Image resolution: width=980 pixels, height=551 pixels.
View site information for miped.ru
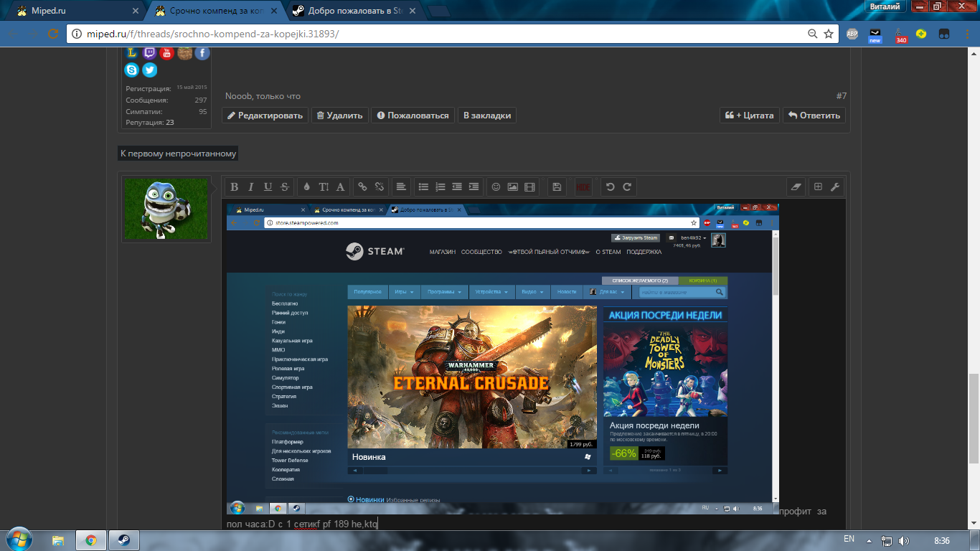[x=77, y=34]
